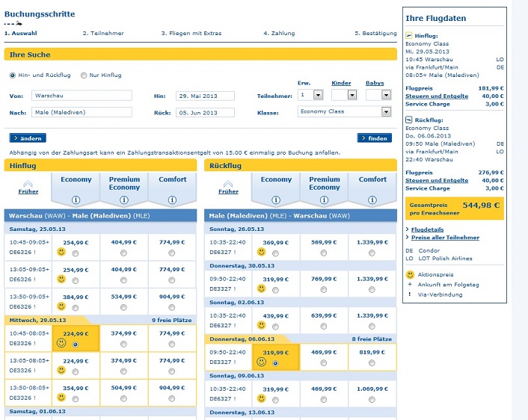Open Comfort info icon under Hinflug
The height and width of the screenshot is (420, 528).
click(172, 200)
